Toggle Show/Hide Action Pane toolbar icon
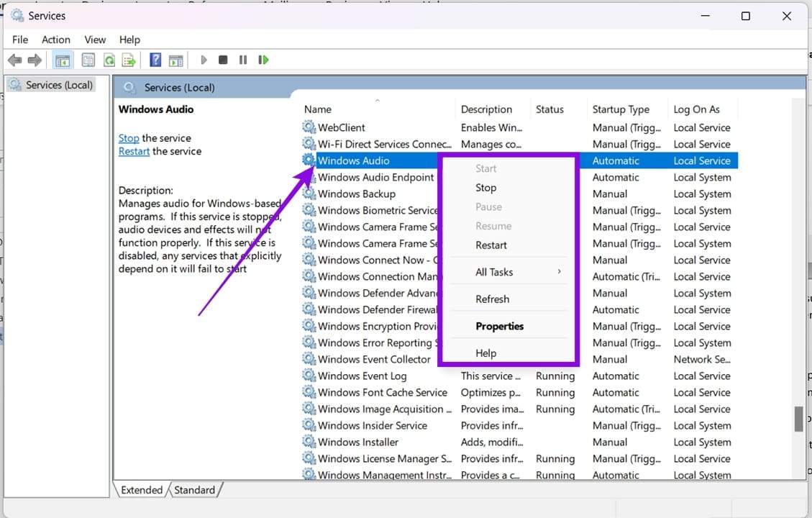The width and height of the screenshot is (812, 518). 176,60
